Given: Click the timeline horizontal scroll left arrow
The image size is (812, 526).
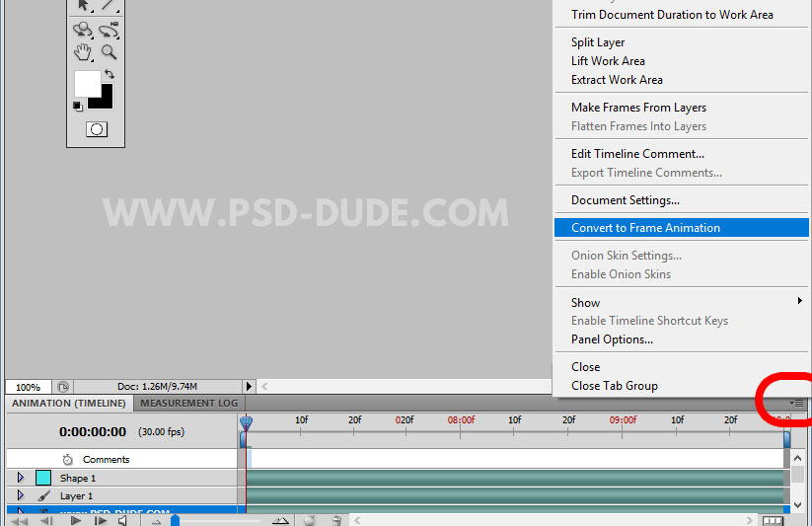Looking at the screenshot, I should tap(357, 520).
